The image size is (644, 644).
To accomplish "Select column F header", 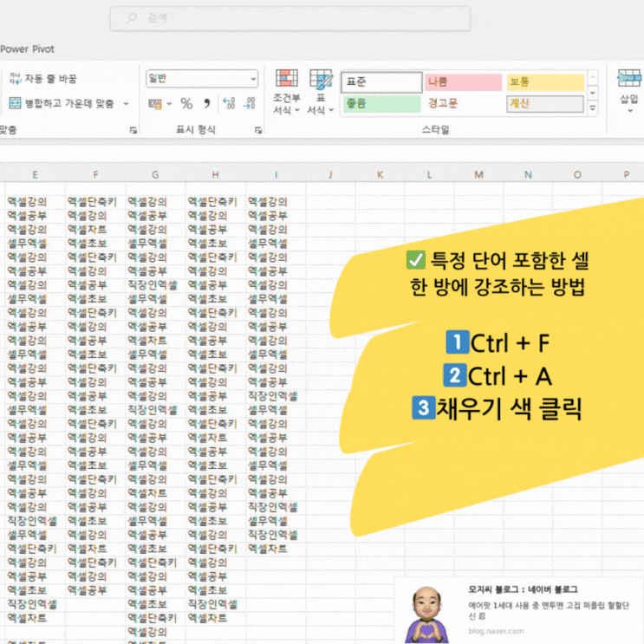I will point(95,174).
